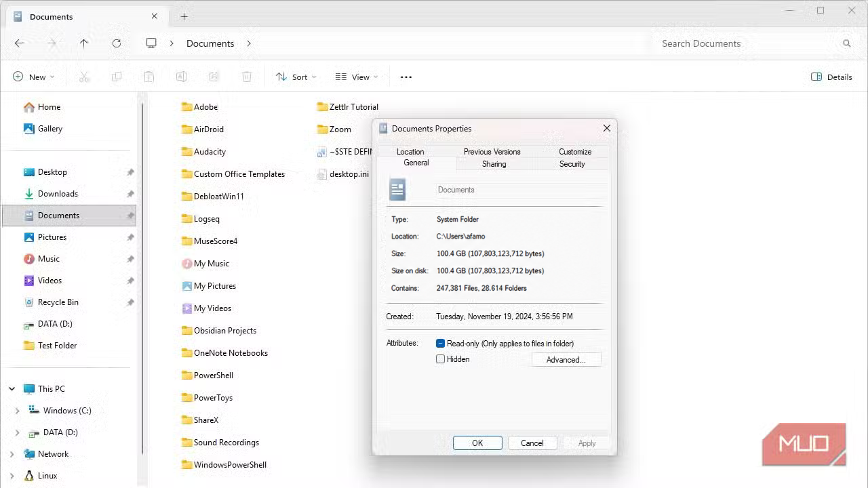Open the Sort dropdown
This screenshot has width=868, height=488.
(296, 77)
